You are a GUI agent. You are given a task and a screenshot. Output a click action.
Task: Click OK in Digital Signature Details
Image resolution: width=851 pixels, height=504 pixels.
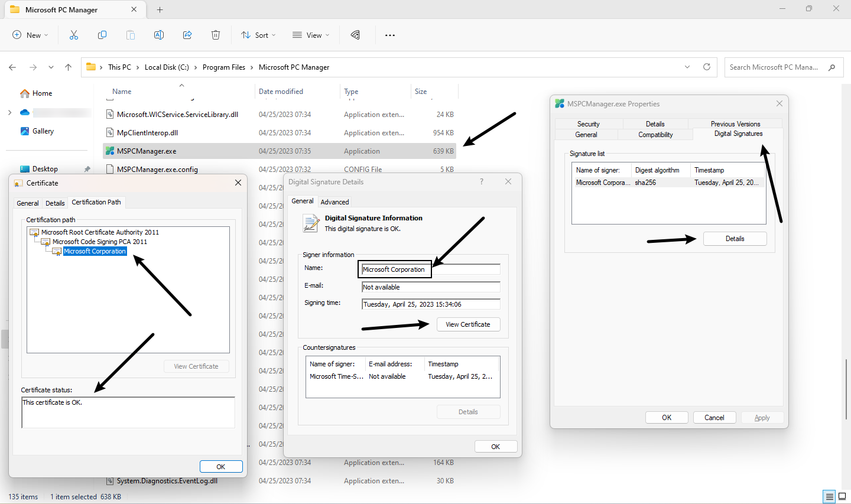click(496, 447)
